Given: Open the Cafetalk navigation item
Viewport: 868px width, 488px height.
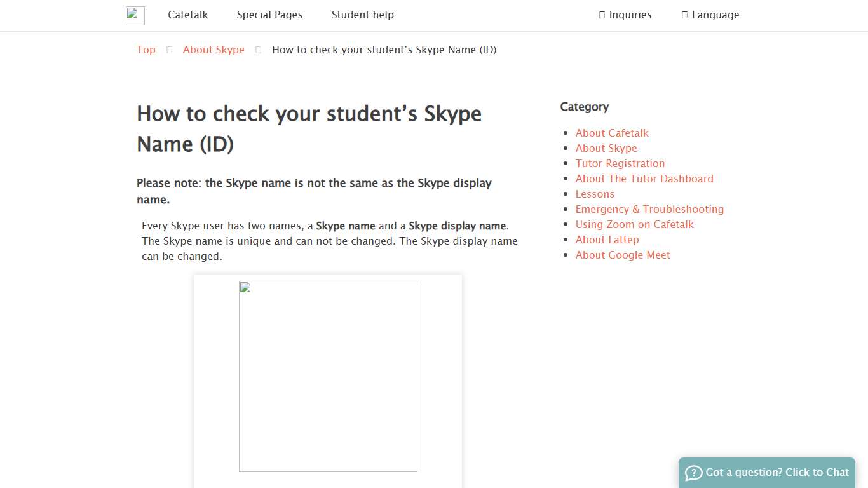Looking at the screenshot, I should [x=188, y=15].
